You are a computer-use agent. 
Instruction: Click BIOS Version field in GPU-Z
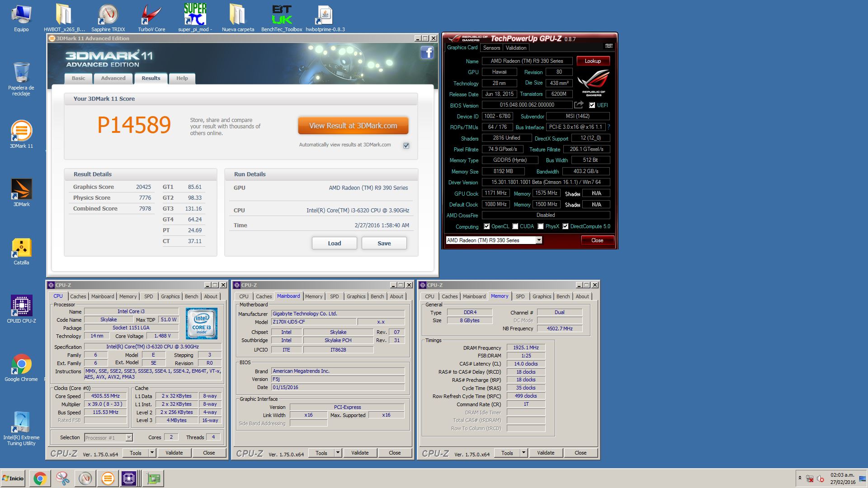527,105
